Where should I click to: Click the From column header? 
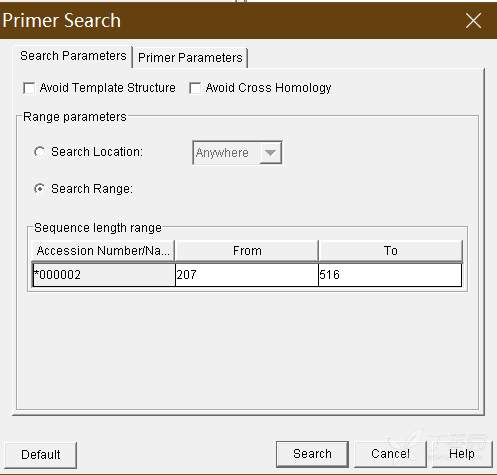click(247, 251)
